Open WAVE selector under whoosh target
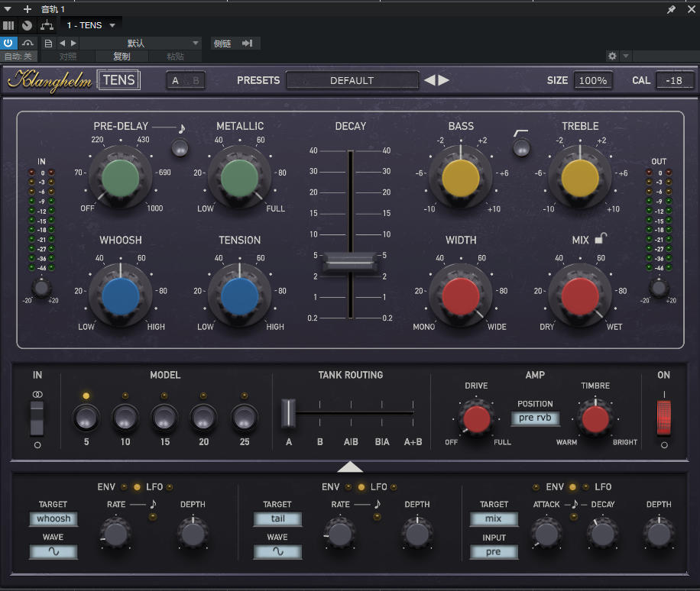This screenshot has width=700, height=591. coord(53,552)
